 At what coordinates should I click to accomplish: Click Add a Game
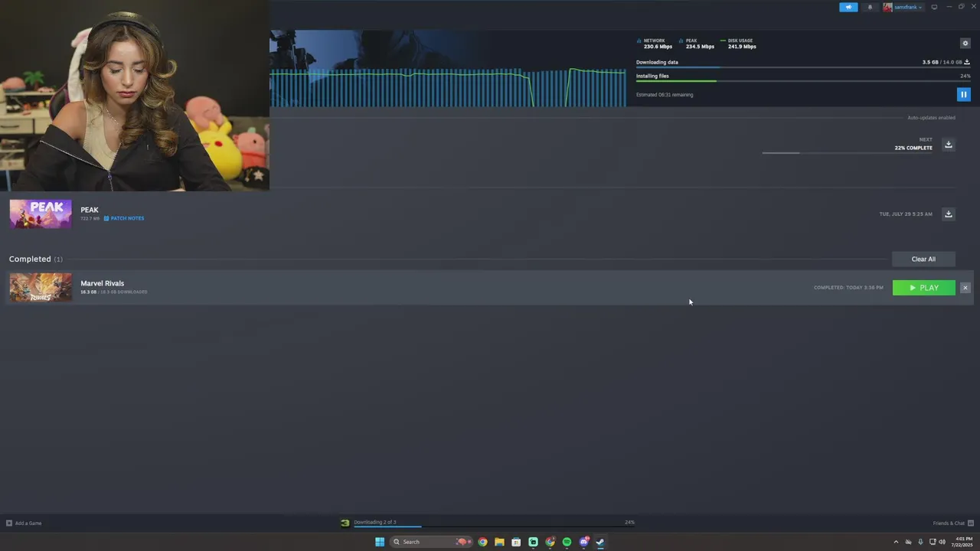pyautogui.click(x=24, y=523)
